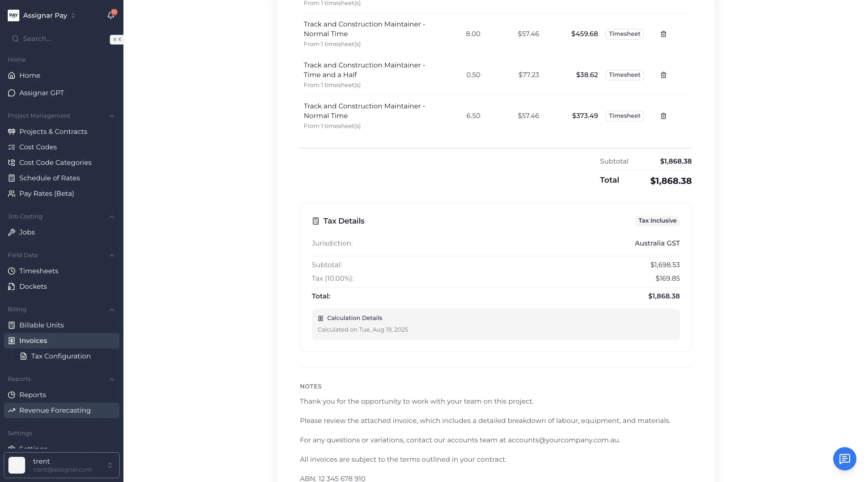Image resolution: width=868 pixels, height=482 pixels.
Task: Open Assignar GPT chat icon
Action: (12, 93)
